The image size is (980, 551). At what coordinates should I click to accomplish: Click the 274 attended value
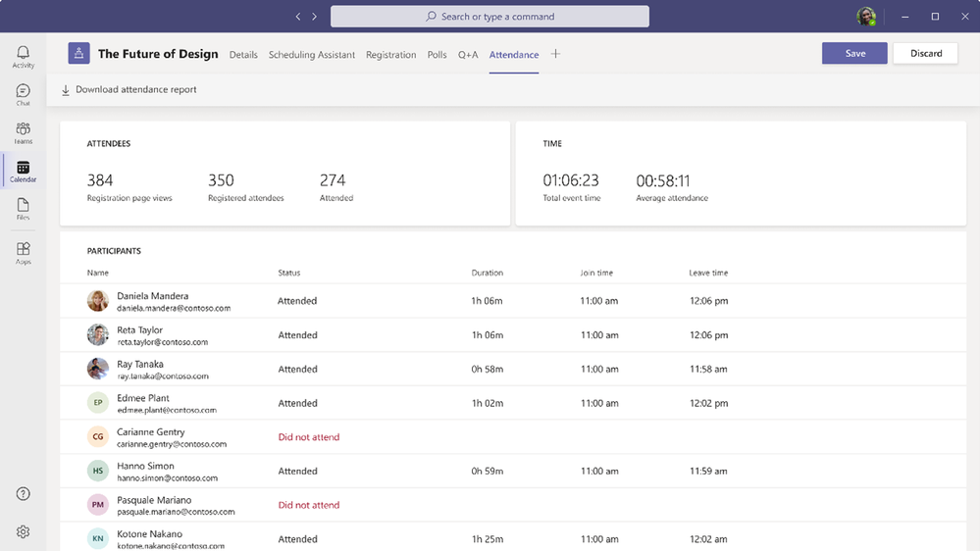[x=333, y=180]
